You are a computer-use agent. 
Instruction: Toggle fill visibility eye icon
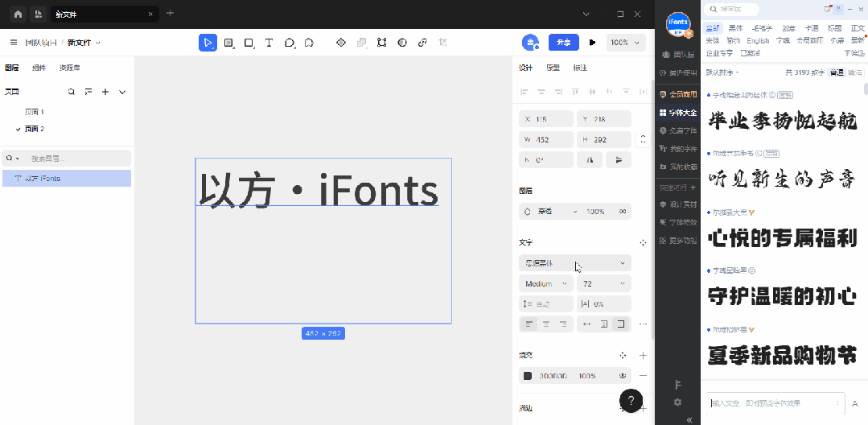pos(623,376)
